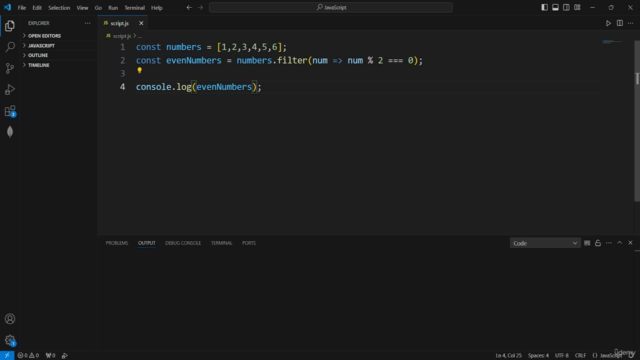Open editor More Actions ellipsis
The width and height of the screenshot is (640, 360).
631,23
